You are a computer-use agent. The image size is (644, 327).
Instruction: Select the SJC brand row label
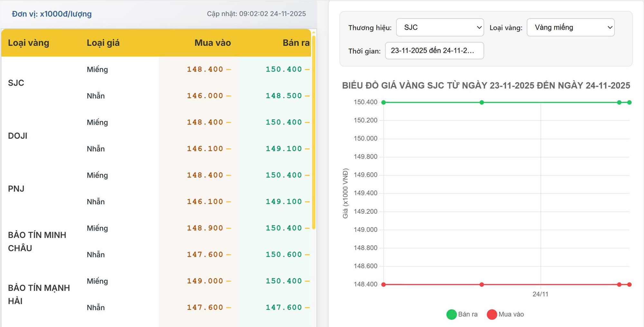click(16, 83)
